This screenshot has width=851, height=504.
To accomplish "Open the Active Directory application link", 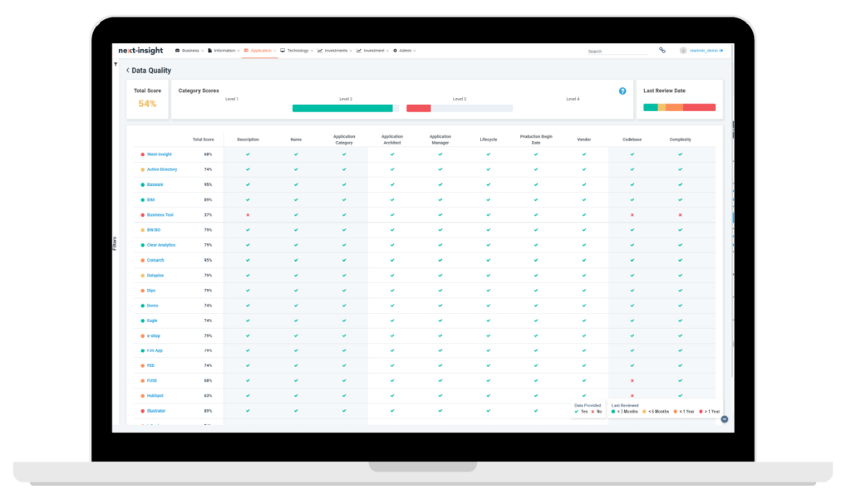I will click(x=162, y=170).
